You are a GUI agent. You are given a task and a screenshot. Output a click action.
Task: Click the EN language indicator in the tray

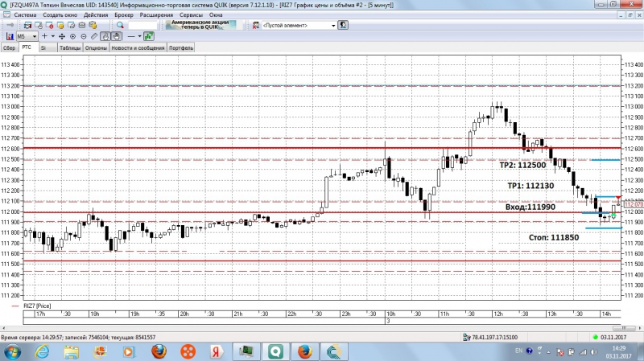click(x=518, y=351)
